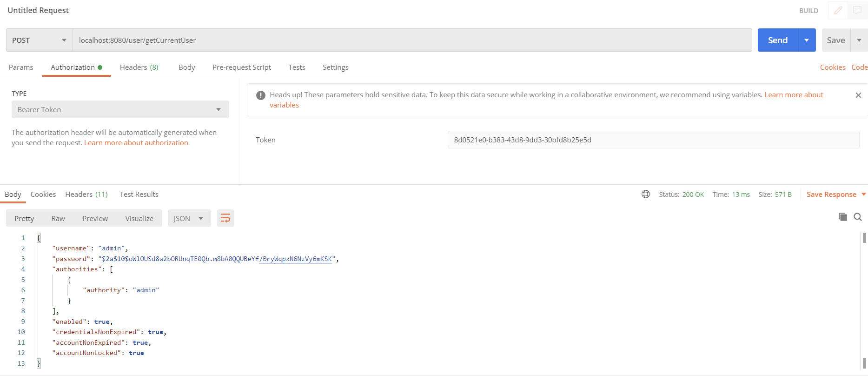868x376 pixels.
Task: Open the POST HTTP method dropdown
Action: click(40, 40)
